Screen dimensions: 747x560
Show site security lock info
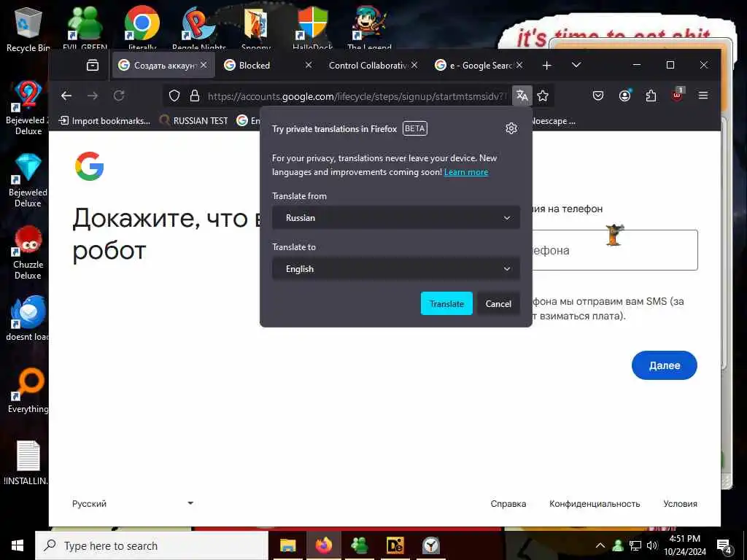tap(194, 96)
